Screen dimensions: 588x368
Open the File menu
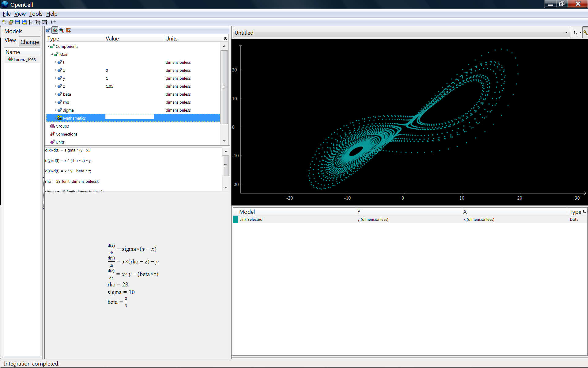[6, 14]
